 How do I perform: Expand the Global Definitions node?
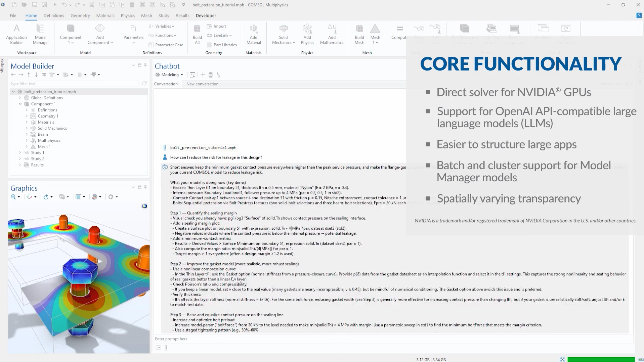click(20, 98)
